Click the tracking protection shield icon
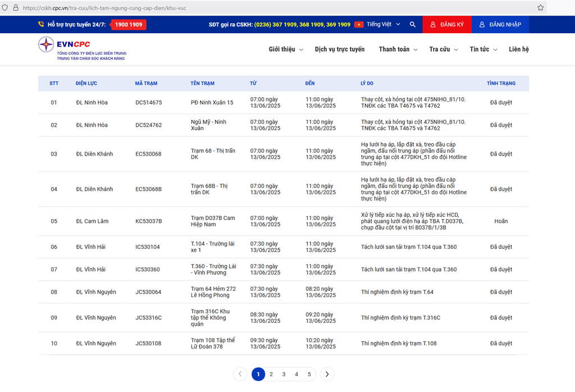 [4, 8]
